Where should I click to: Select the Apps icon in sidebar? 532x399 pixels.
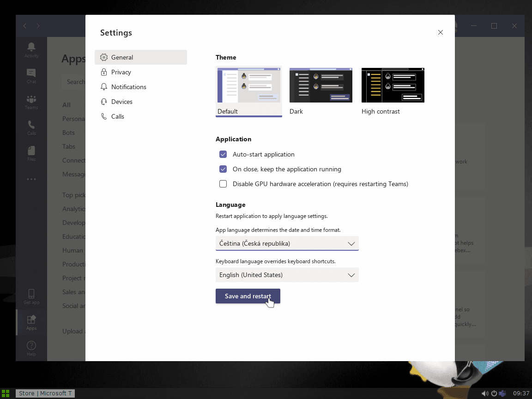coord(31,322)
